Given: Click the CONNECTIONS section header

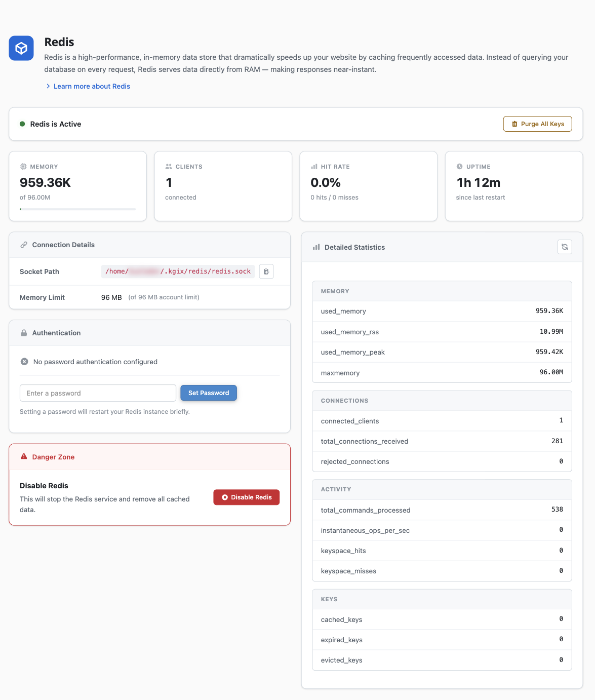Looking at the screenshot, I should coord(442,401).
